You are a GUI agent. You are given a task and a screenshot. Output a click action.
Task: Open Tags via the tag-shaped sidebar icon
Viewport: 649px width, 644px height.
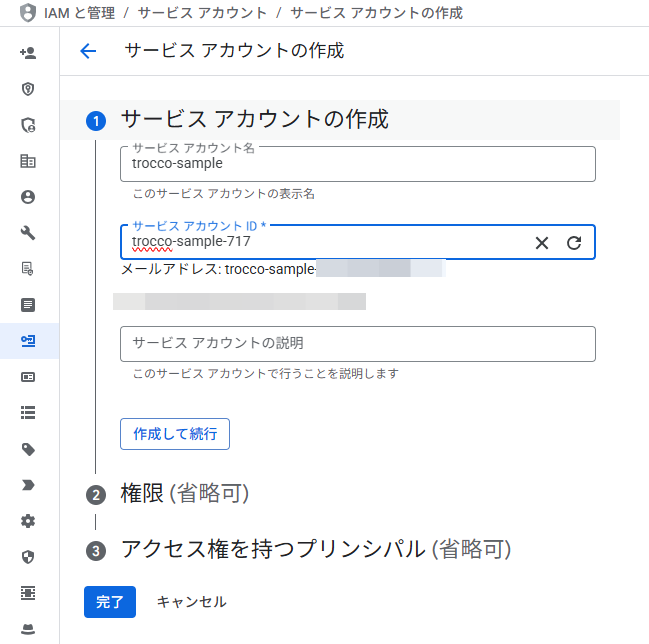point(28,449)
